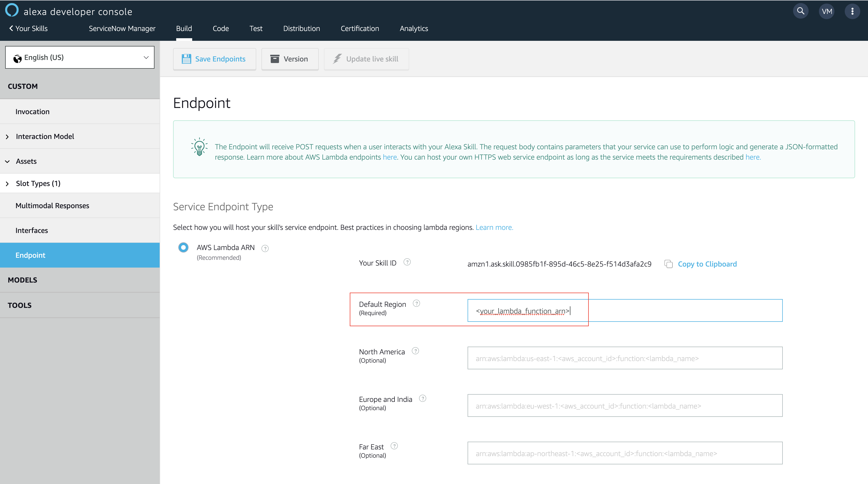868x484 pixels.
Task: Click the help icon next to Your Skill ID
Action: click(407, 262)
